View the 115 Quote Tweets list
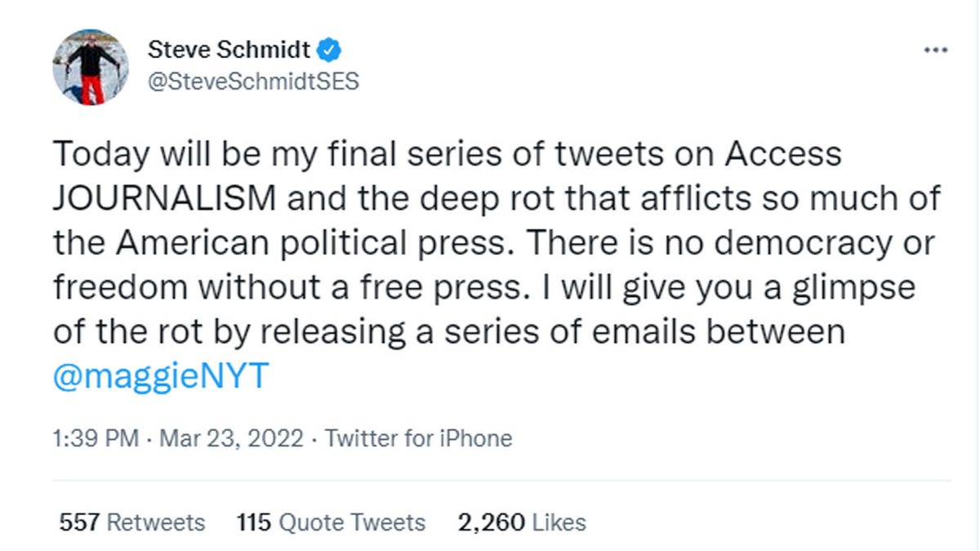 click(331, 522)
